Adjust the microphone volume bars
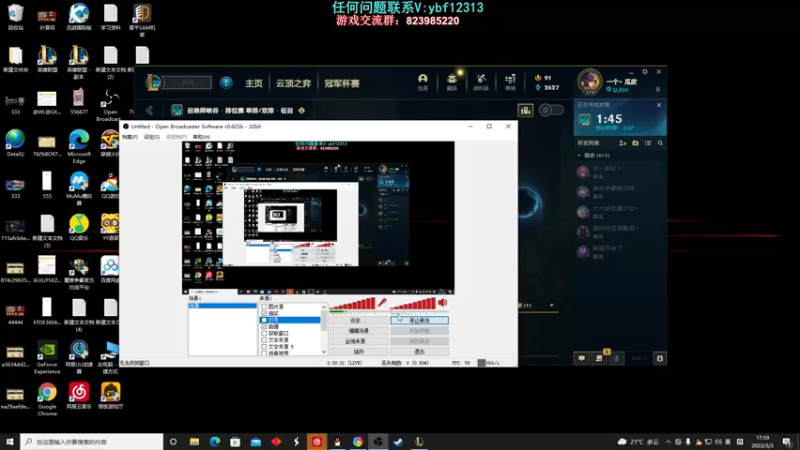The height and width of the screenshot is (450, 800). click(x=352, y=304)
